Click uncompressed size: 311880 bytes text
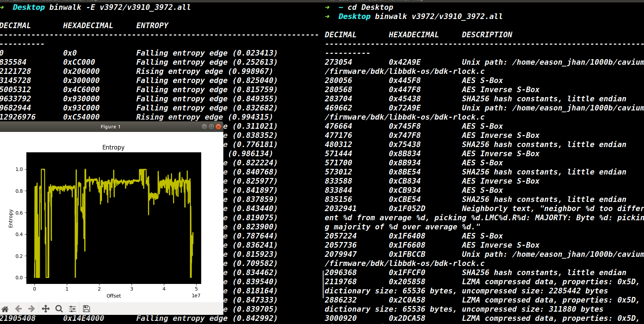Image resolution: width=644 pixels, height=324 pixels. click(x=533, y=309)
